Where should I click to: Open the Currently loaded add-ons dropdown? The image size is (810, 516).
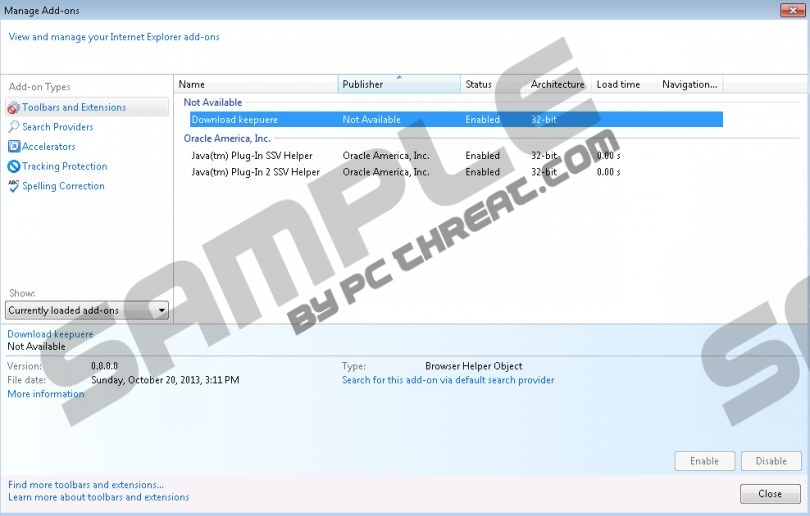(87, 311)
